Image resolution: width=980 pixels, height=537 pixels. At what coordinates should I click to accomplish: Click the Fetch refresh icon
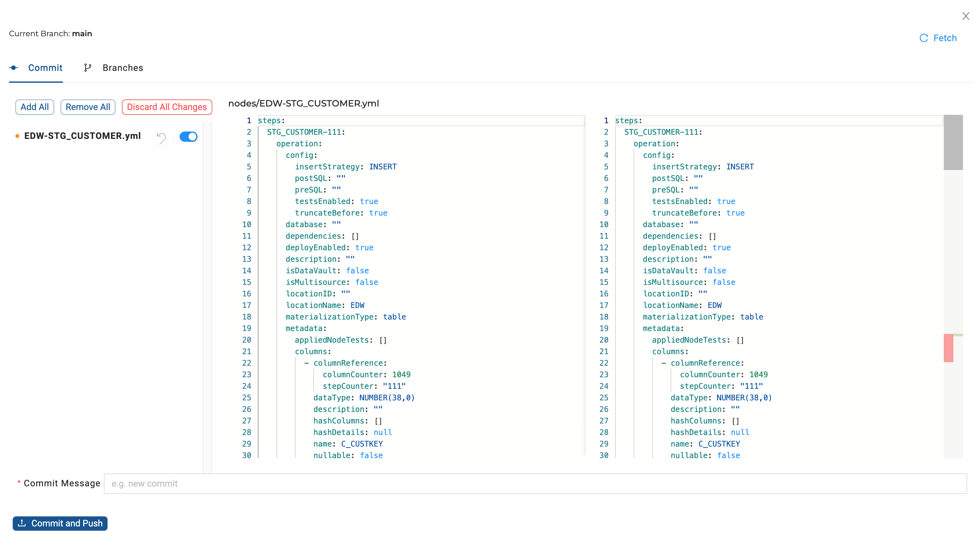[924, 38]
